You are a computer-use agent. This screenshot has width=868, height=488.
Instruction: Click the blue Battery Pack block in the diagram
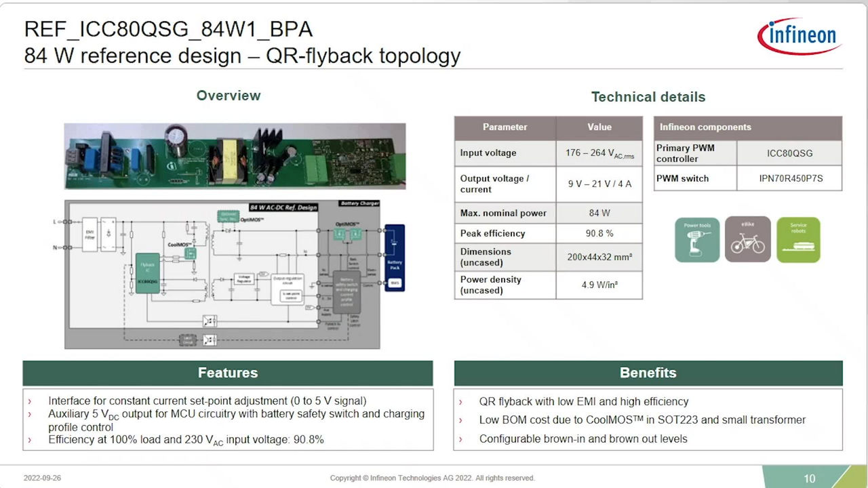point(394,258)
